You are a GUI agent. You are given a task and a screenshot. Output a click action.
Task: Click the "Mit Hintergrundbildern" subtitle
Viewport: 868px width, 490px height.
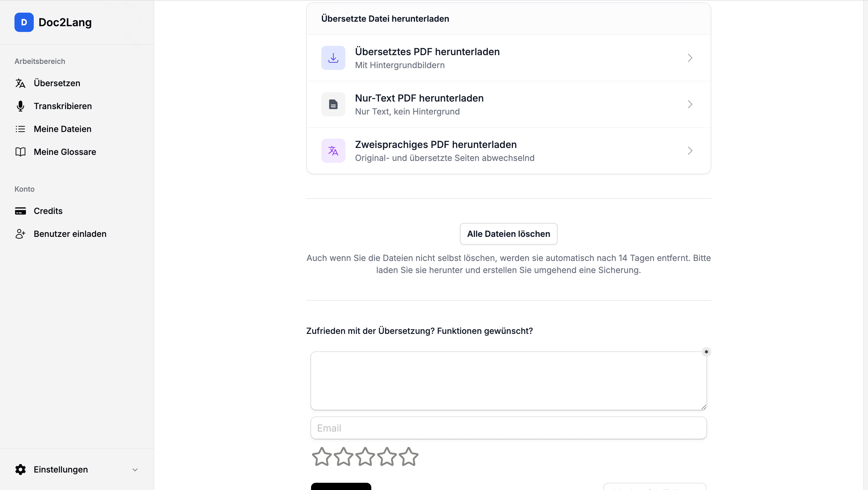click(x=400, y=65)
